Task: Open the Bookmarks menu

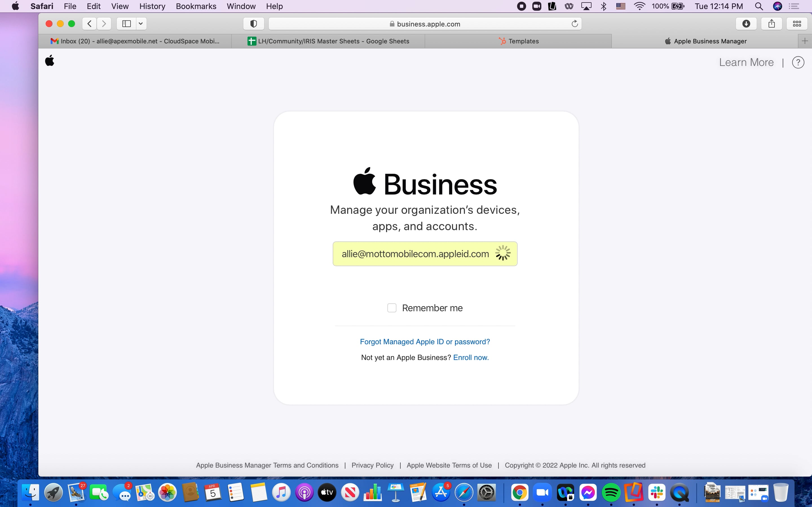Action: coord(196,6)
